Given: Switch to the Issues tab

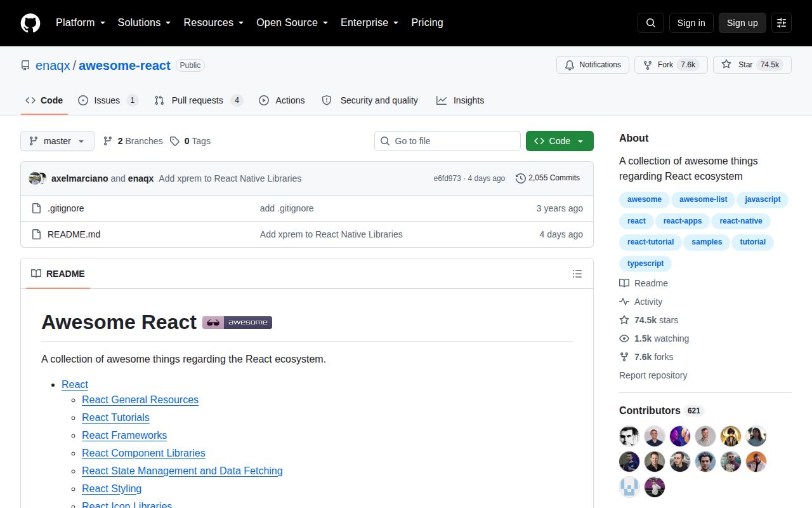Looking at the screenshot, I should coord(108,100).
